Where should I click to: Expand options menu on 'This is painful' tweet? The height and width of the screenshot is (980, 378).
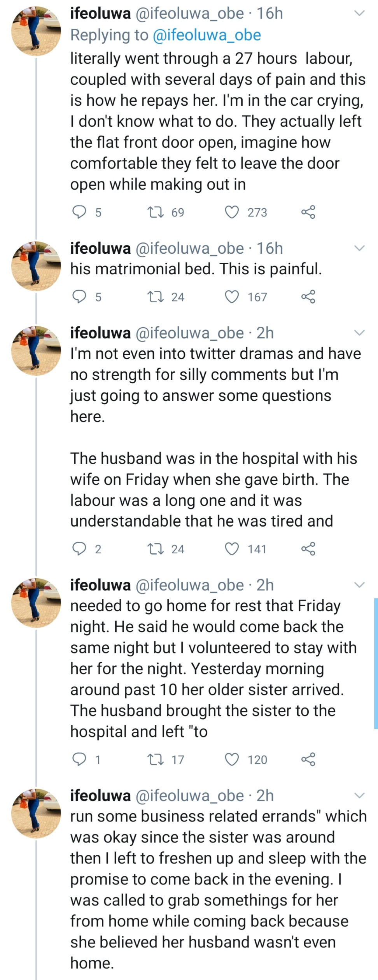tap(360, 249)
